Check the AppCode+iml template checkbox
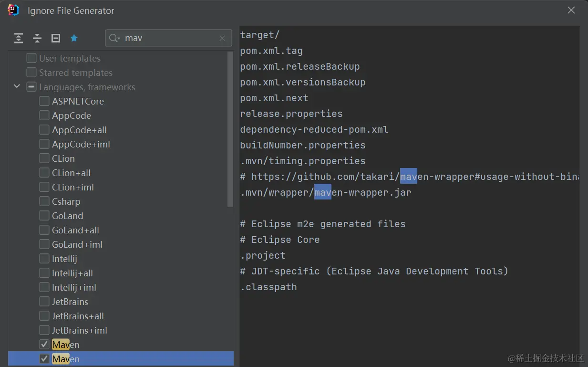Viewport: 588px width, 367px height. 44,144
